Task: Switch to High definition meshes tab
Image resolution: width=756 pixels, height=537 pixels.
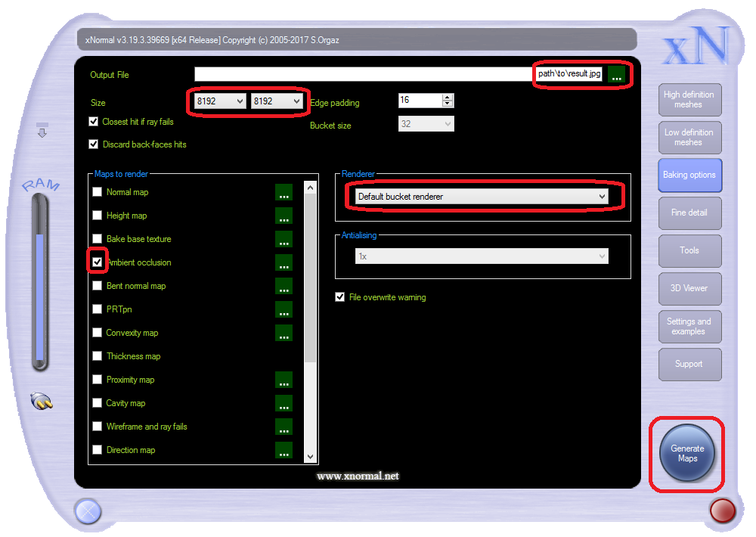Action: click(x=689, y=100)
